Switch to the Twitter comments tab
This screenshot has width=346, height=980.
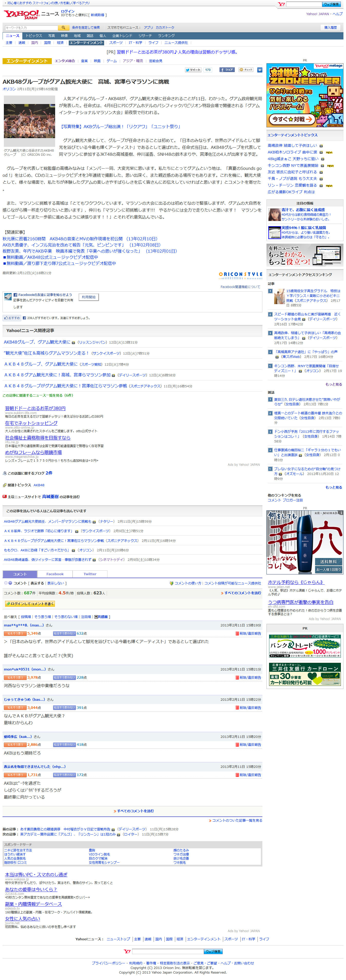click(x=90, y=574)
